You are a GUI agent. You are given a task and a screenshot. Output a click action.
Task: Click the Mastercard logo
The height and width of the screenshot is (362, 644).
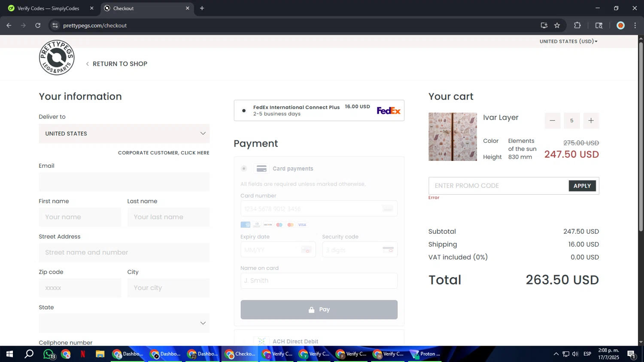tap(291, 225)
